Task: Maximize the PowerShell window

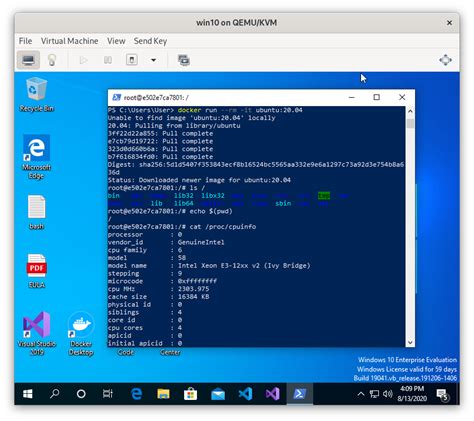Action: click(x=377, y=97)
